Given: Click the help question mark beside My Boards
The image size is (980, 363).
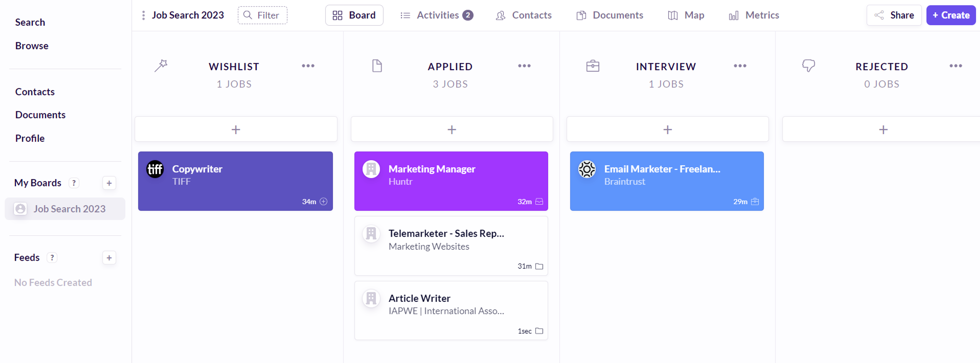Looking at the screenshot, I should point(74,183).
